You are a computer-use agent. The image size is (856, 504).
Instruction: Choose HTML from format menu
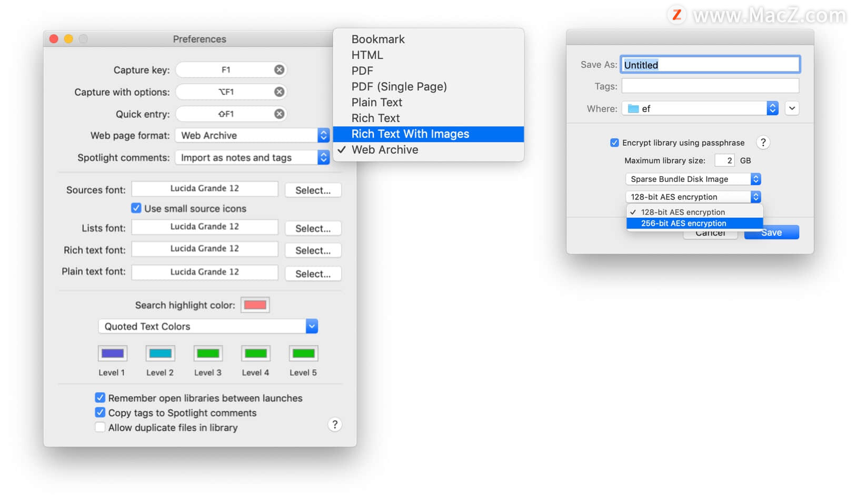tap(429, 55)
